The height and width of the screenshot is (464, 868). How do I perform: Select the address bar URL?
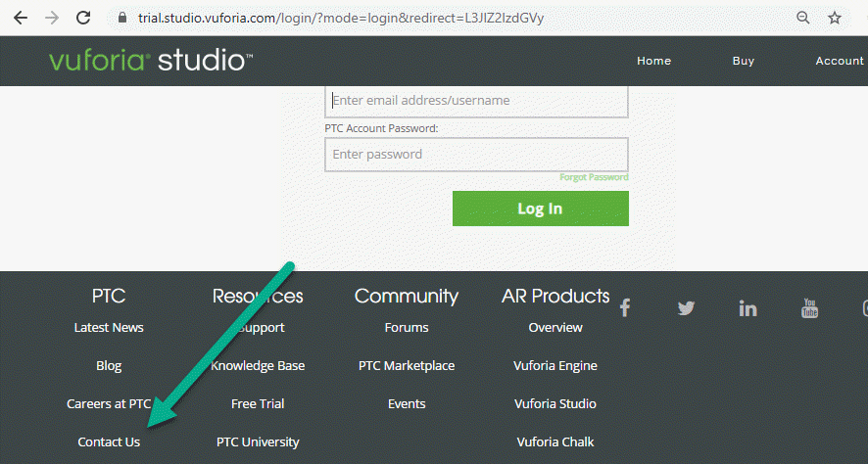tap(341, 18)
